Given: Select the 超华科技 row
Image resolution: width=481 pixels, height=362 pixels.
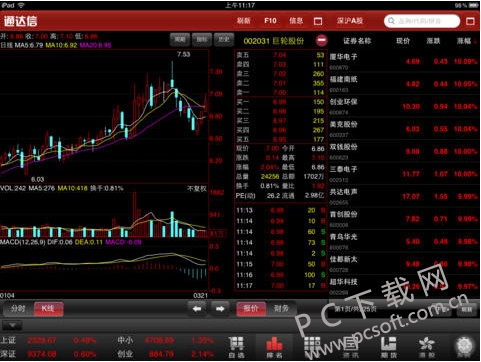Looking at the screenshot, I should [x=404, y=286].
